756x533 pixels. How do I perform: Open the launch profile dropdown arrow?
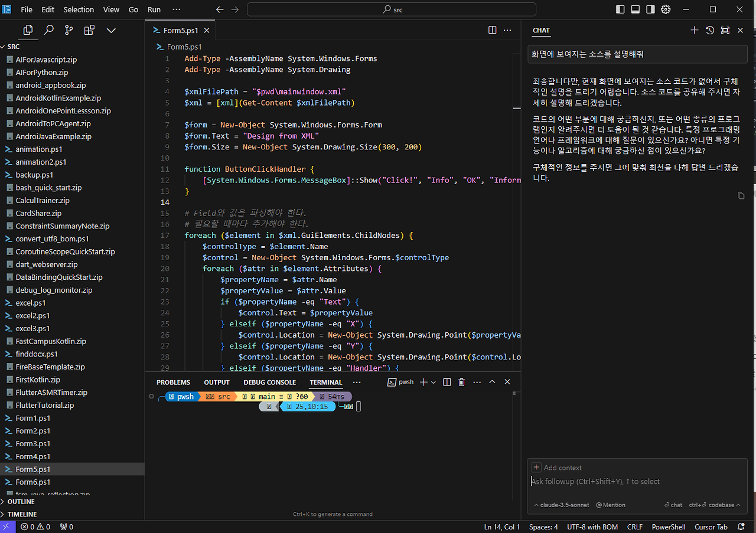(x=434, y=382)
